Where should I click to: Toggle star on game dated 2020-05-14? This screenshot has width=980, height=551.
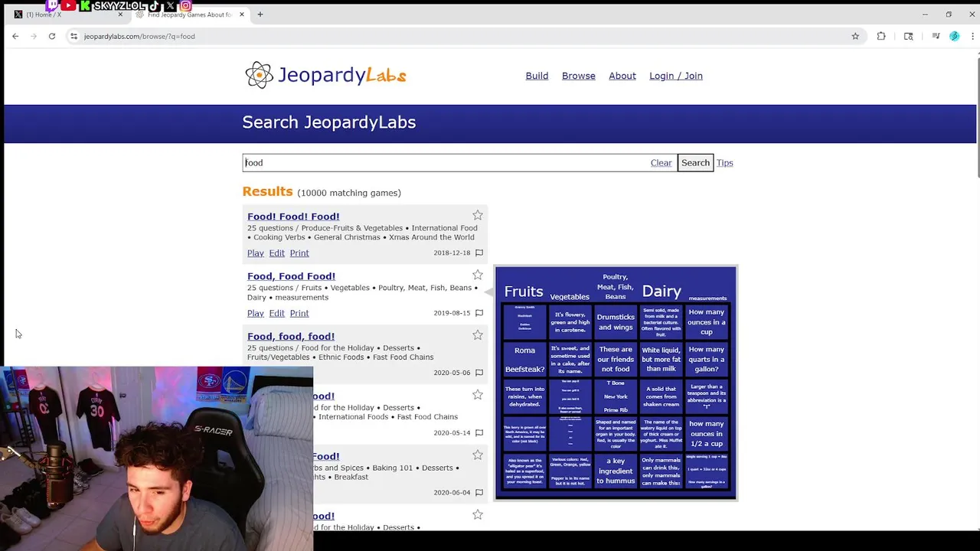tap(478, 394)
